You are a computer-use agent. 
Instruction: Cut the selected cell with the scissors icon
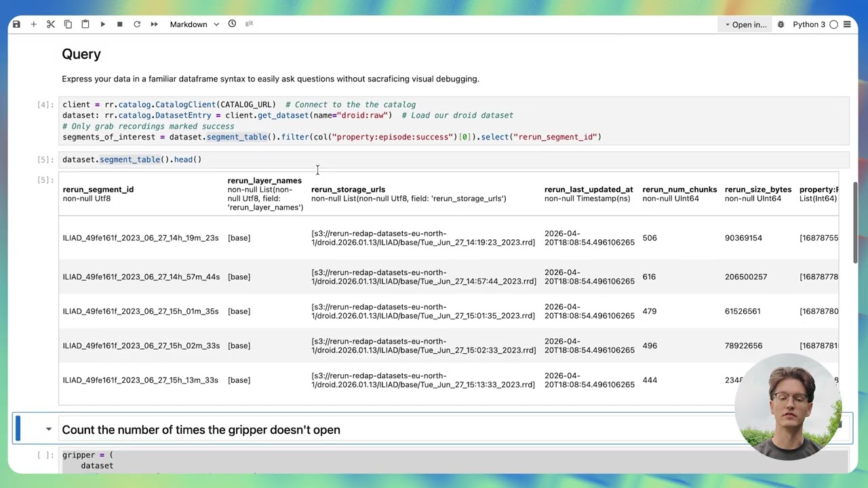pyautogui.click(x=51, y=24)
